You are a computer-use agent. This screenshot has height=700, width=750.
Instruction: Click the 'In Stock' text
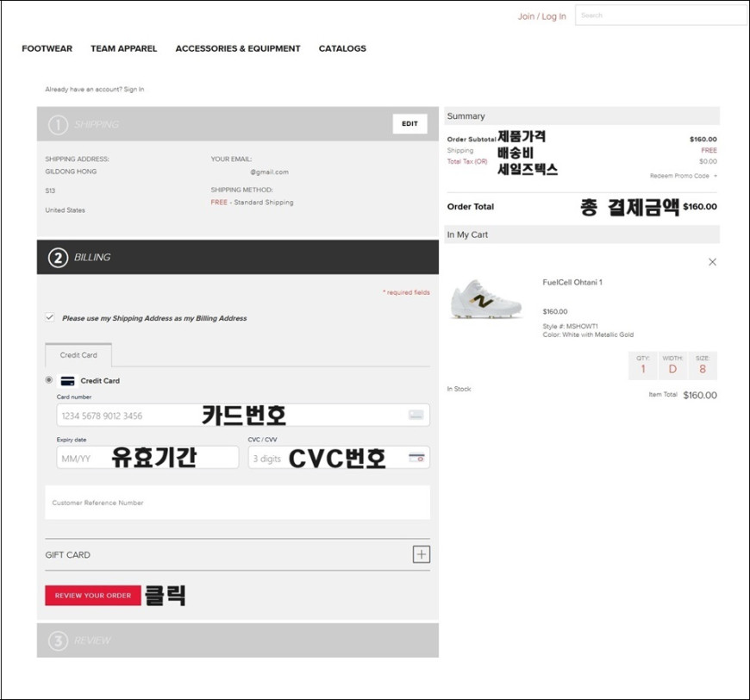click(459, 389)
